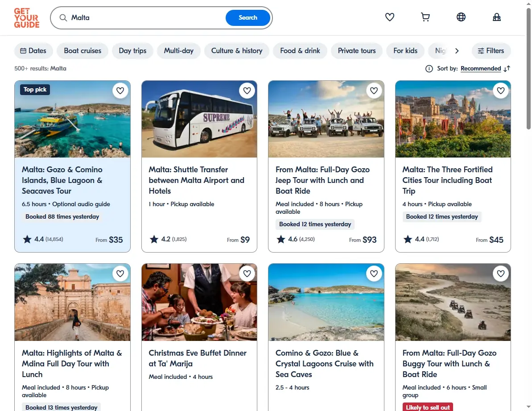Click the 'From $93' price

click(x=363, y=240)
